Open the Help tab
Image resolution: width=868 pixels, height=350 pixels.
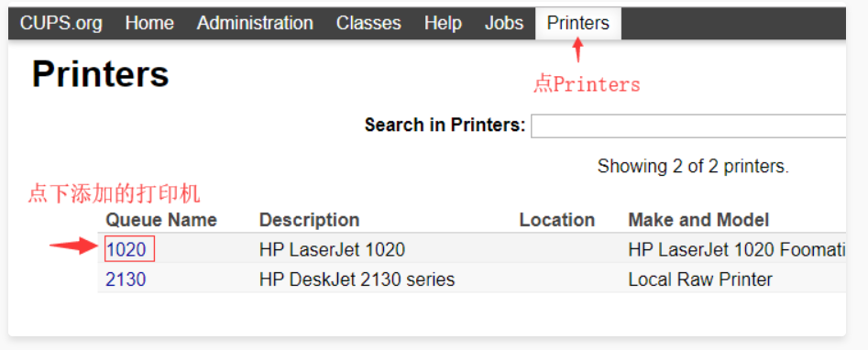click(x=443, y=23)
